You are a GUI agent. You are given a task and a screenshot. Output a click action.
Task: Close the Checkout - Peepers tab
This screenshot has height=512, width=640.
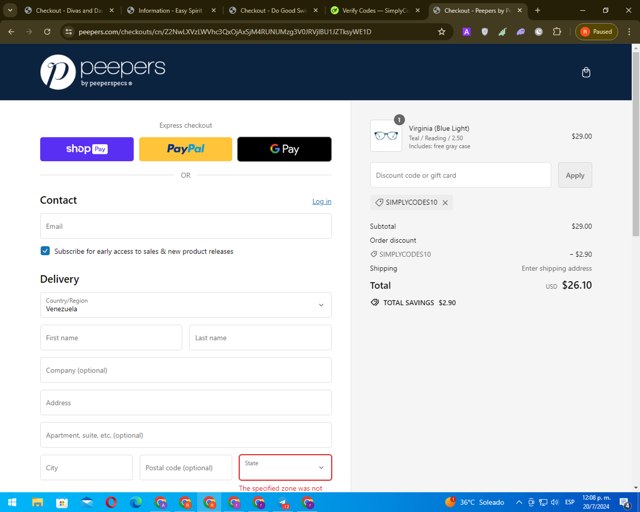520,11
